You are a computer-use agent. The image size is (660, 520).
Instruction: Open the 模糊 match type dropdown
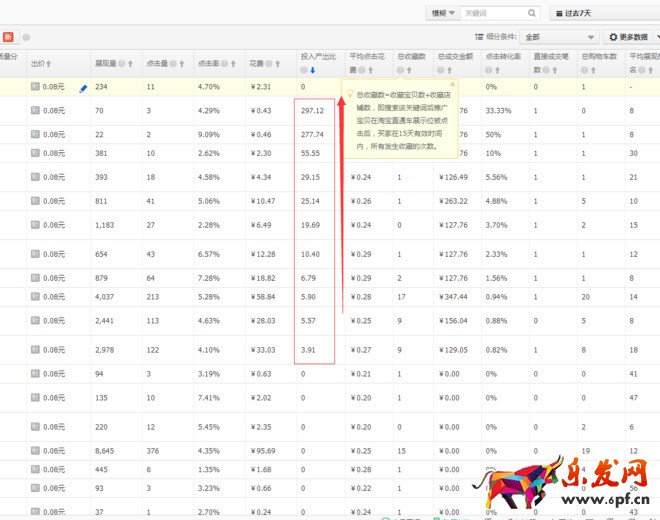click(443, 13)
